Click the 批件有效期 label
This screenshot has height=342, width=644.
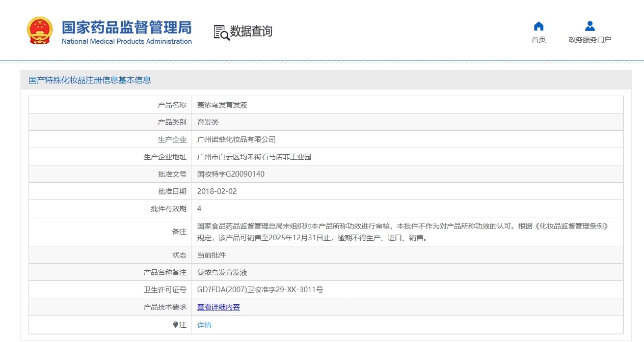pos(169,209)
